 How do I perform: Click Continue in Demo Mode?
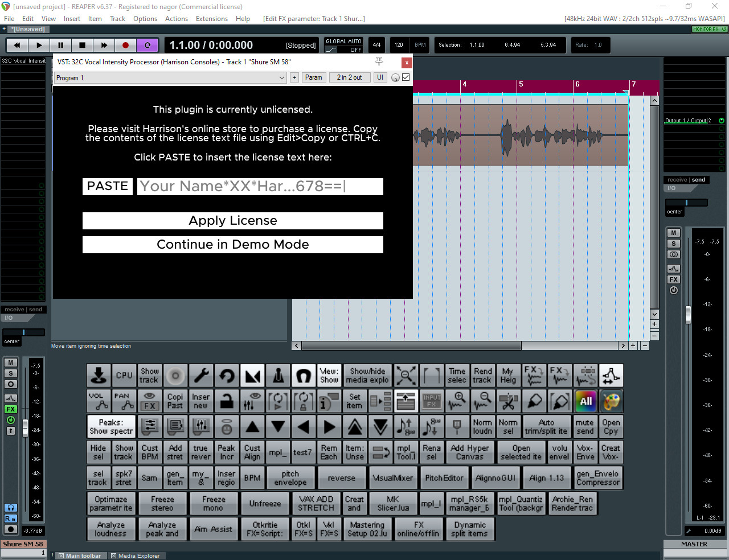tap(233, 245)
